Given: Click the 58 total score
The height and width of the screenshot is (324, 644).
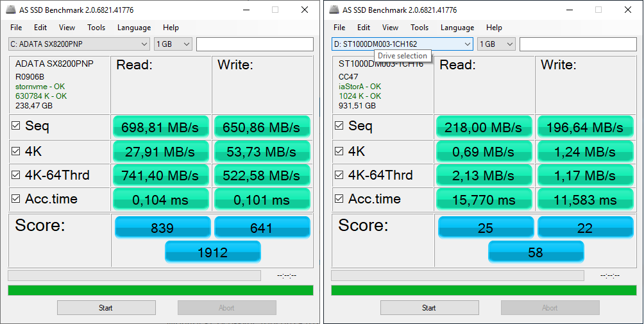Looking at the screenshot, I should click(x=536, y=252).
